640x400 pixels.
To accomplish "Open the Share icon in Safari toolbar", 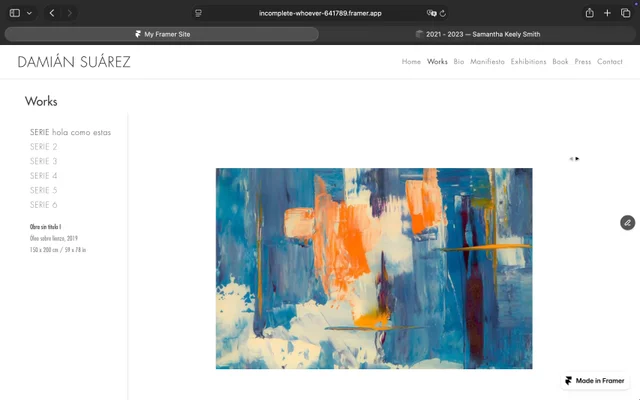I will [589, 13].
